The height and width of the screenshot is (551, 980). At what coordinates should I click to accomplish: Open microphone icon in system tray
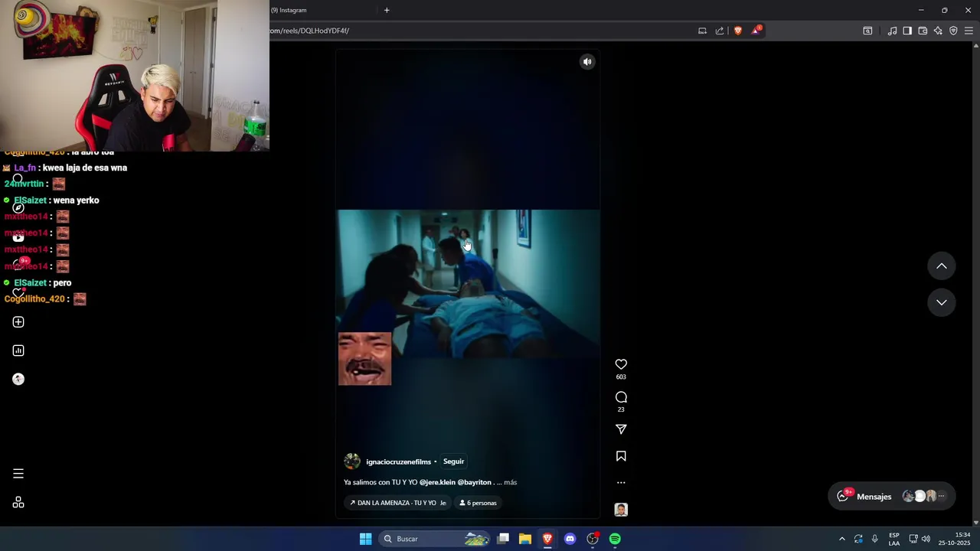click(x=875, y=539)
